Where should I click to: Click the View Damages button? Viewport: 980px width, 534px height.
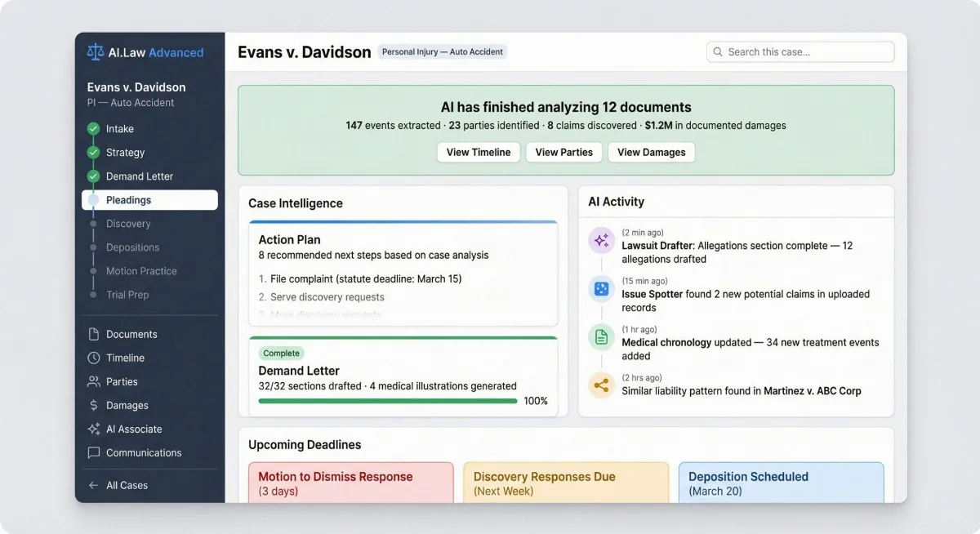tap(652, 152)
